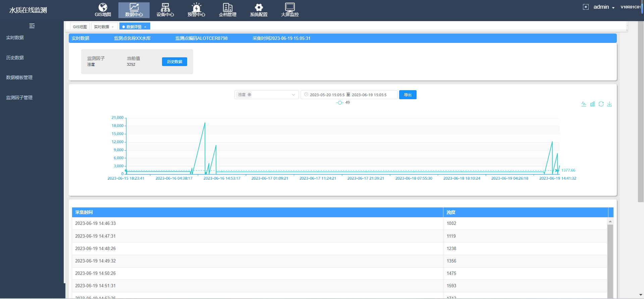Restore the chart with refresh icon

tap(601, 104)
